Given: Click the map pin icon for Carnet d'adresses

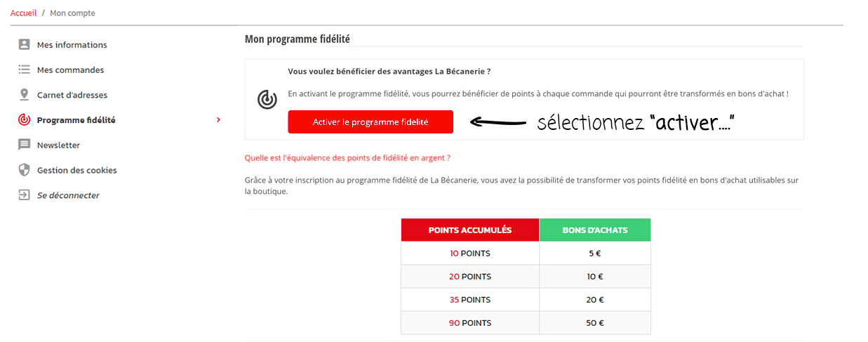Looking at the screenshot, I should (25, 95).
